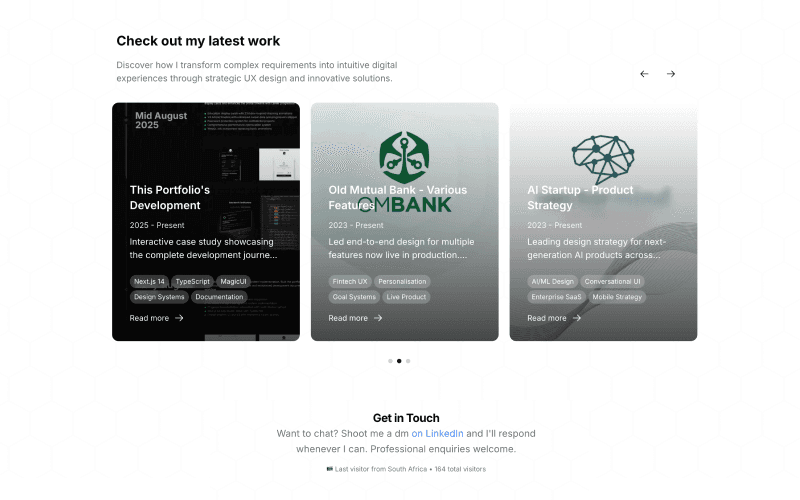Image resolution: width=800 pixels, height=500 pixels.
Task: Follow the on LinkedIn link
Action: click(x=437, y=433)
